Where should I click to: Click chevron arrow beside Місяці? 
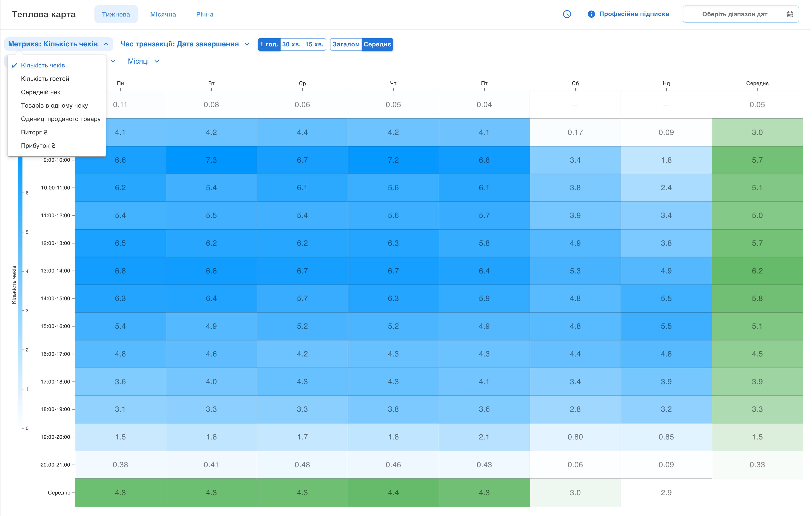pyautogui.click(x=157, y=61)
